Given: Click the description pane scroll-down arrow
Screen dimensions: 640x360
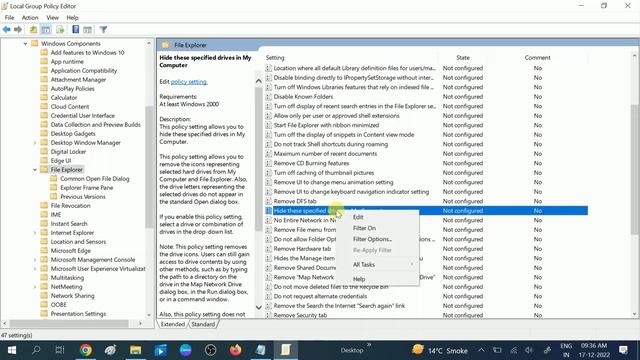Looking at the screenshot, I should (258, 307).
